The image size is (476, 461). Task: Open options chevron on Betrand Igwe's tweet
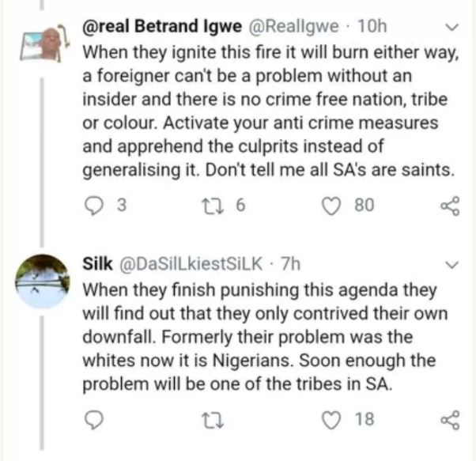[453, 28]
